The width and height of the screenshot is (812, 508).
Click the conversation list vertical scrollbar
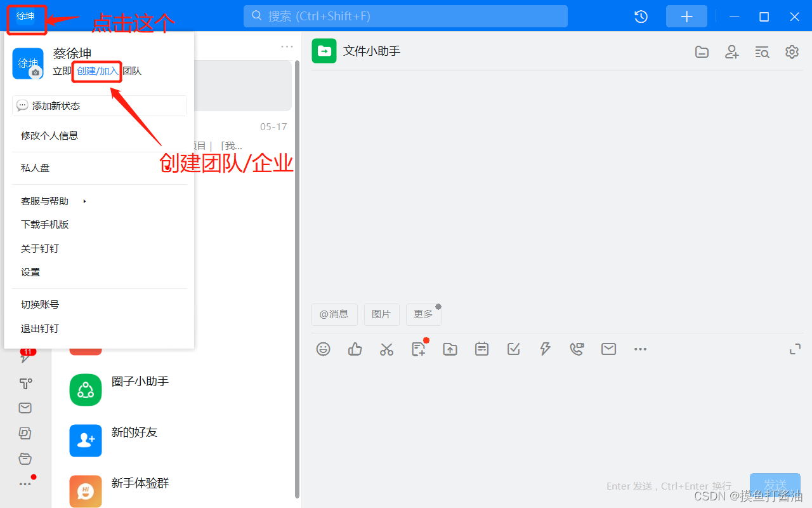(296, 279)
